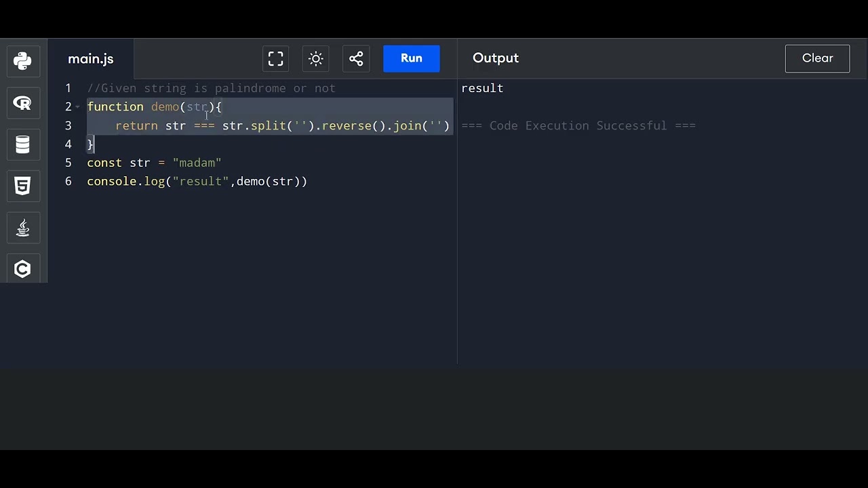This screenshot has width=868, height=488.
Task: Select the main.js file tab
Action: [91, 59]
